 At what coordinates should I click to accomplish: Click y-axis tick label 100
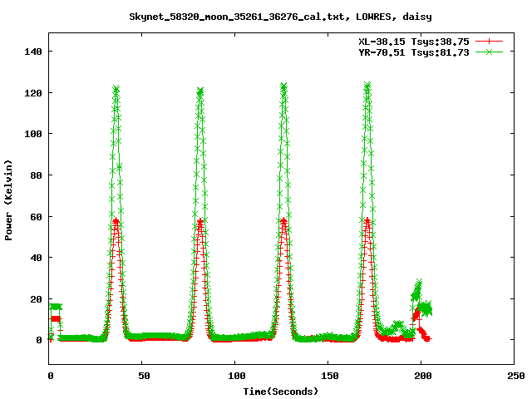click(33, 134)
